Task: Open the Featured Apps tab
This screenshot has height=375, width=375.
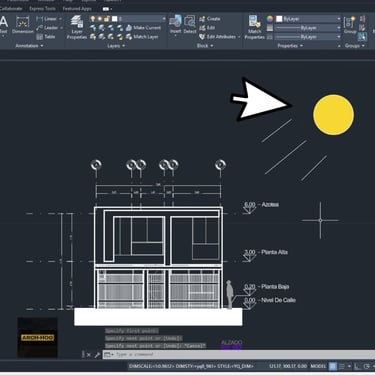Action: pyautogui.click(x=77, y=9)
